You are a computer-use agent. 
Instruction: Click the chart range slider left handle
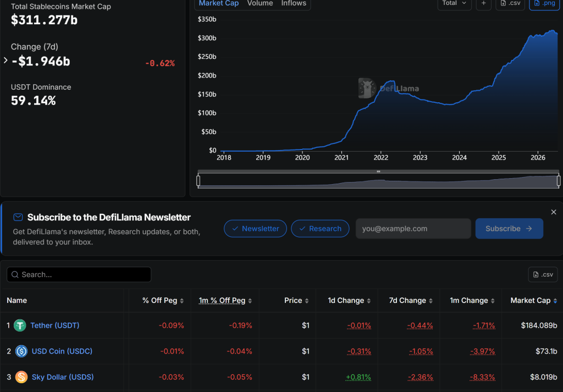point(198,180)
